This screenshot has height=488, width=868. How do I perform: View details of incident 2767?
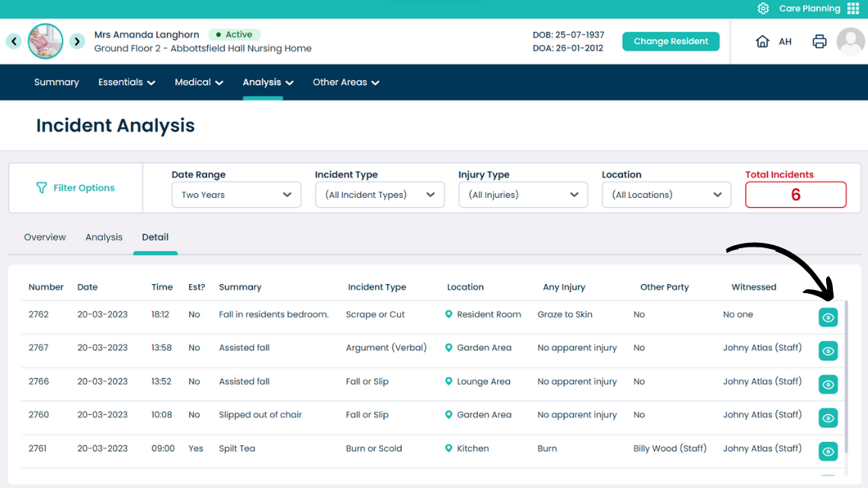[828, 351]
